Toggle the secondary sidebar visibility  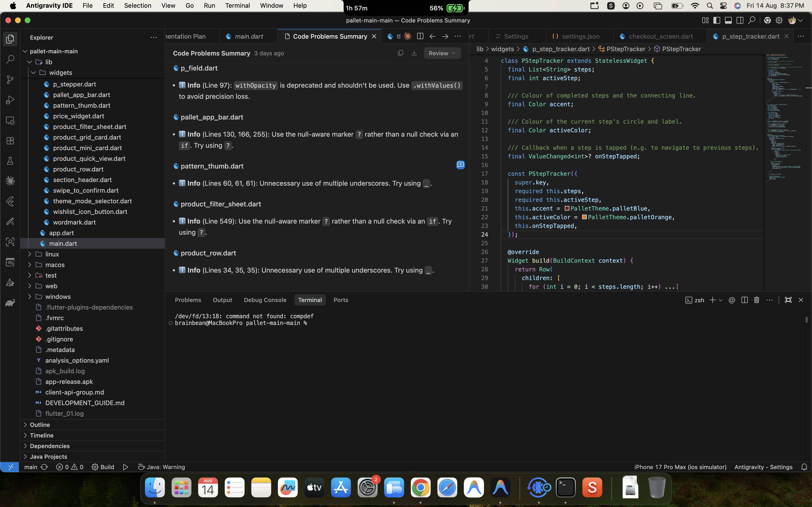coord(739,21)
